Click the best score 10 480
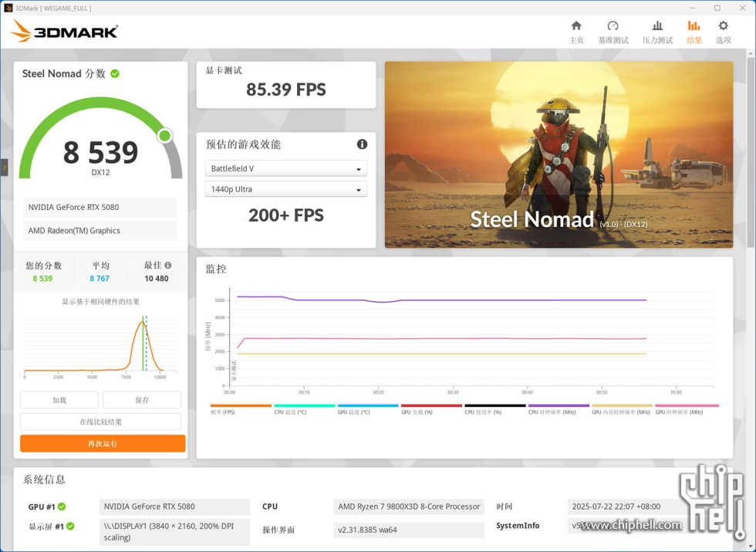 156,279
